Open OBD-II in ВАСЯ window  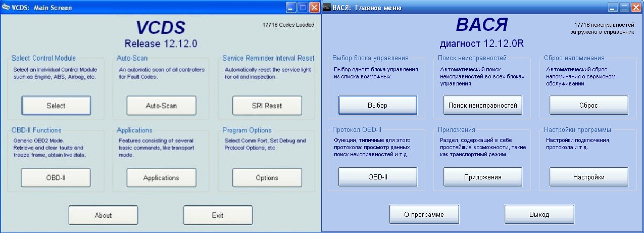378,177
